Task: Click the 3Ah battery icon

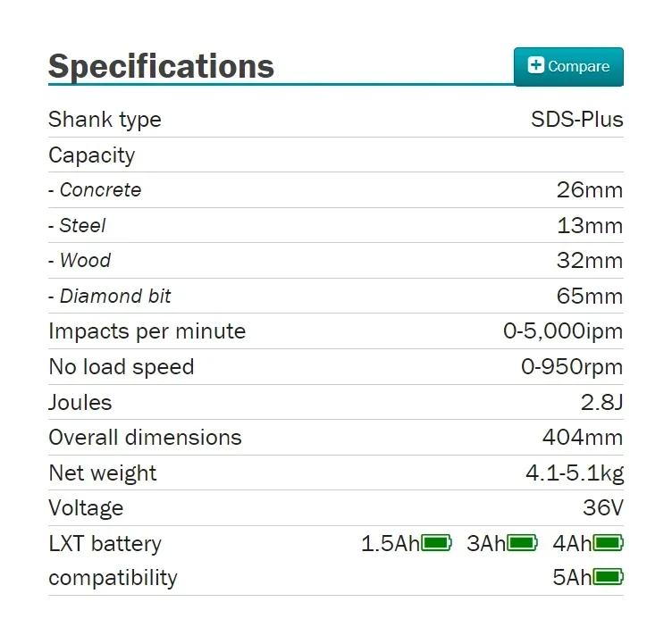Action: (523, 543)
